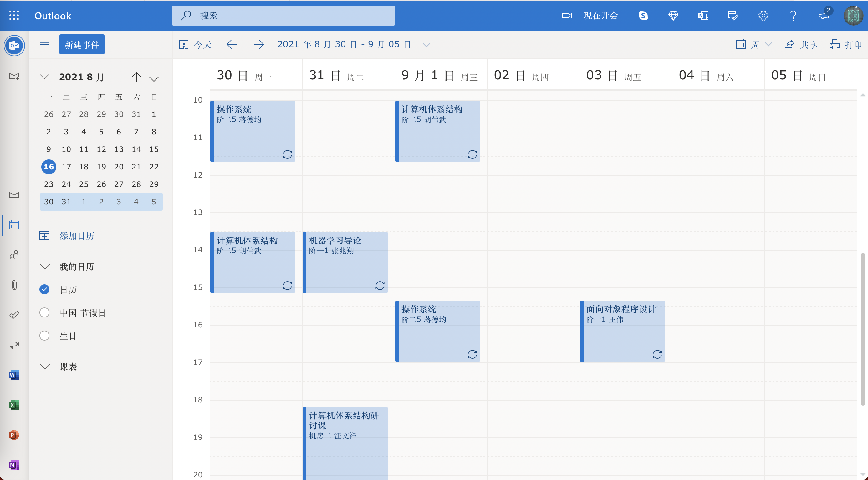This screenshot has height=480, width=868.
Task: Click the 搜索 search field
Action: (x=283, y=16)
